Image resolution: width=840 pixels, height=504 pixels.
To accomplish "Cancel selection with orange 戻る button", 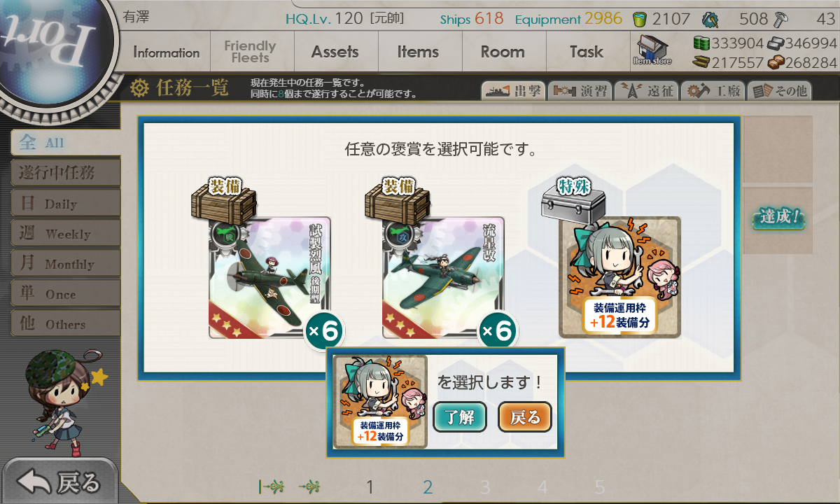I will coord(525,418).
